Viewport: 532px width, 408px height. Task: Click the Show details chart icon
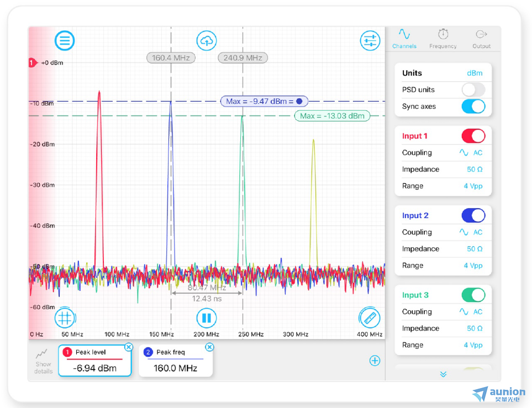(x=42, y=354)
